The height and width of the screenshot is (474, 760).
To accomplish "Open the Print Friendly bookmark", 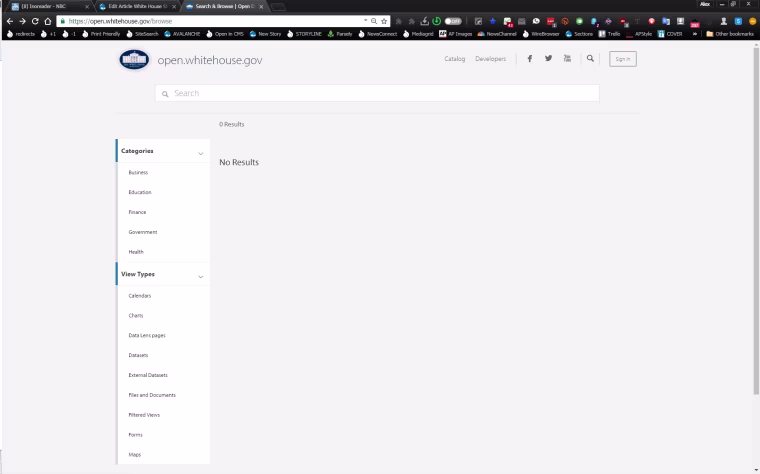I will coord(101,34).
